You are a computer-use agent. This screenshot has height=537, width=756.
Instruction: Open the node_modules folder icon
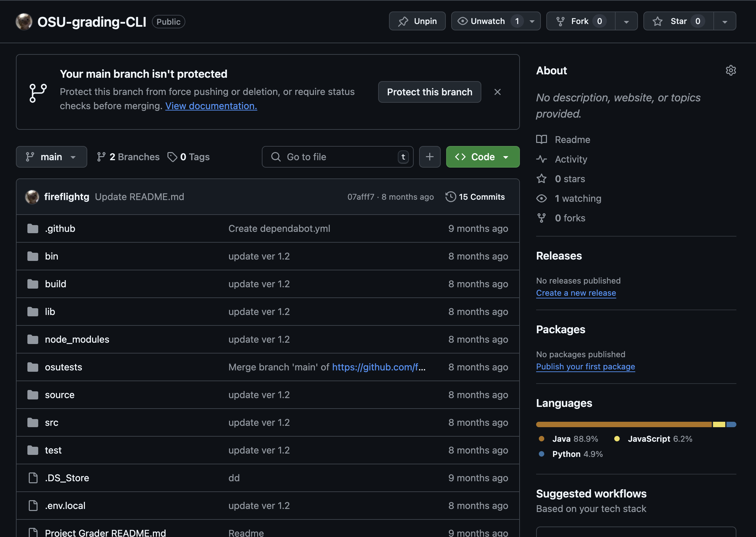coord(33,340)
